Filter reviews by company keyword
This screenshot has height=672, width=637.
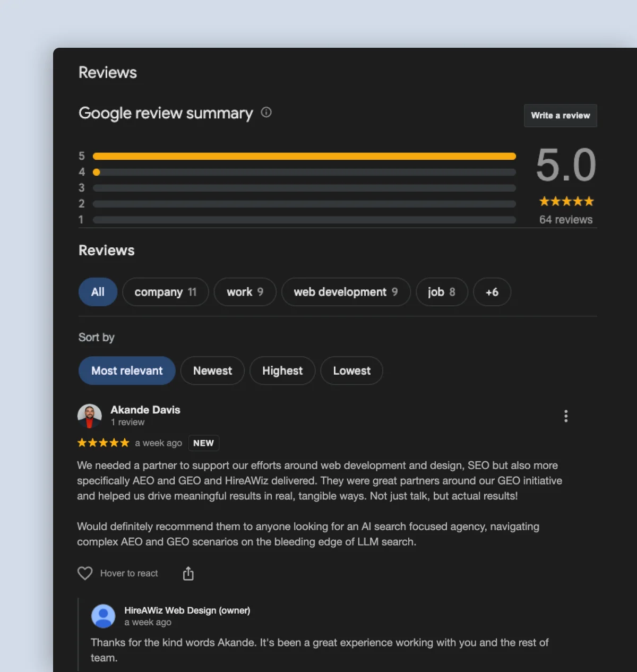click(166, 292)
